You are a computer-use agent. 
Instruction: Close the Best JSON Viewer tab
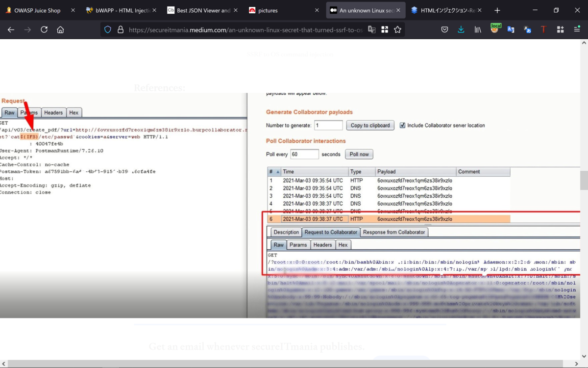click(x=236, y=10)
